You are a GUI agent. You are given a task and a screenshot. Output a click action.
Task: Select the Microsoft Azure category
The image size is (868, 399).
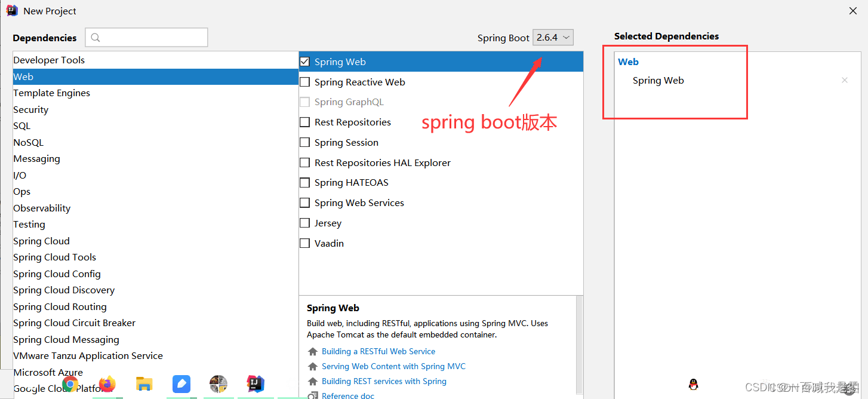[x=155, y=372]
